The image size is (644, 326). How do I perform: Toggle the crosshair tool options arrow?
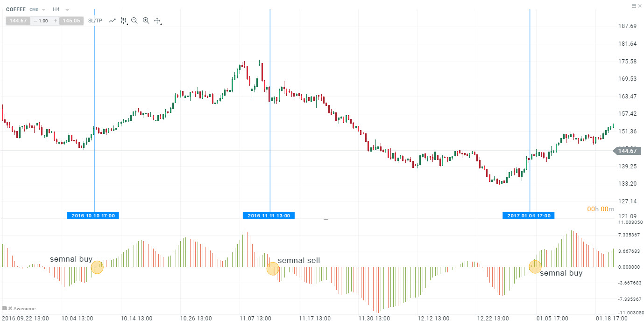[x=161, y=23]
